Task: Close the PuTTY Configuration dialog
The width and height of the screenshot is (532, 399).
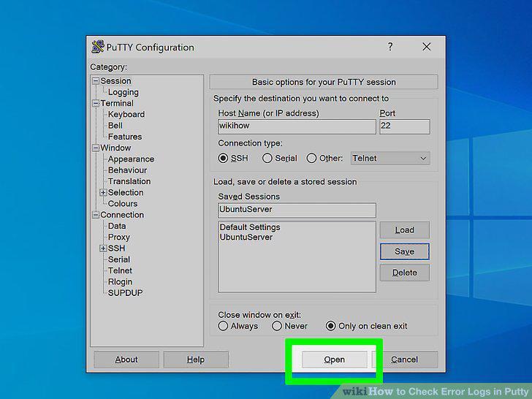Action: pyautogui.click(x=427, y=47)
